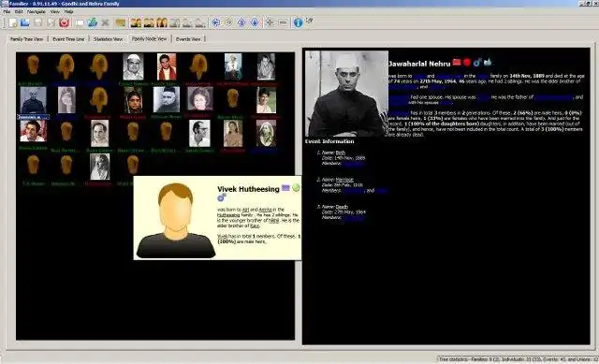The image size is (599, 364).
Task: Click the blank white card toolbar icon
Action: click(x=80, y=22)
